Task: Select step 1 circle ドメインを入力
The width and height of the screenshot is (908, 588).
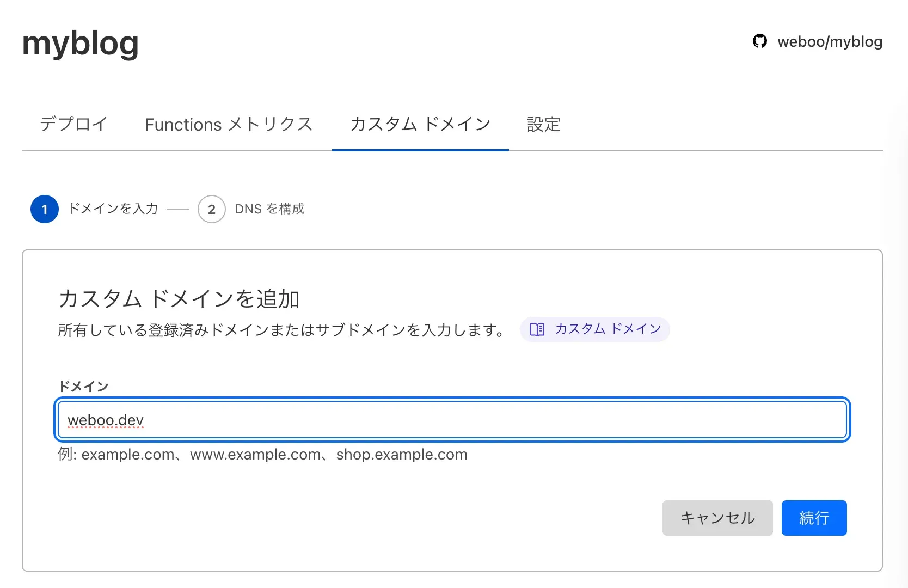Action: point(44,209)
